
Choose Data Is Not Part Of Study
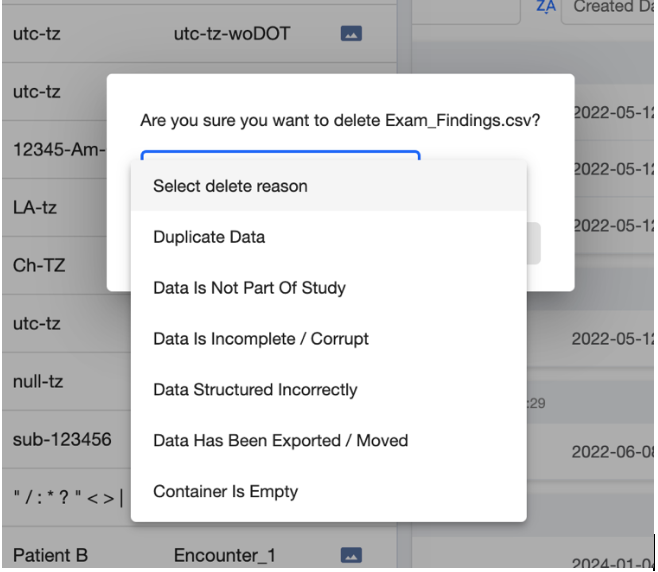tap(329, 288)
